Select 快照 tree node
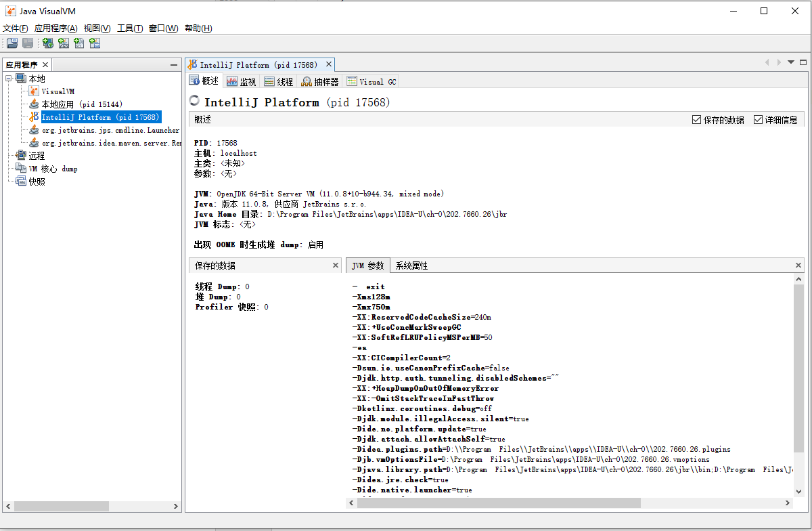 37,182
